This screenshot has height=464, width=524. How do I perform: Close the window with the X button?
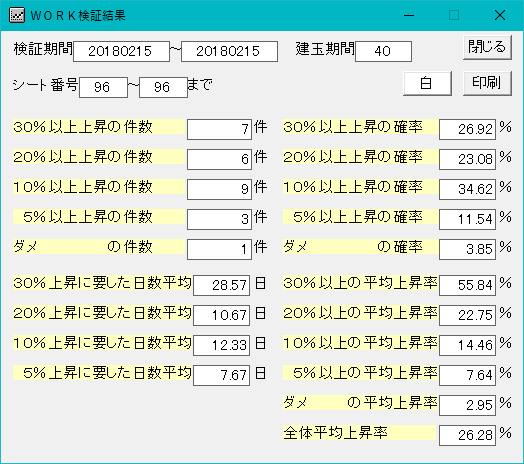pos(500,15)
